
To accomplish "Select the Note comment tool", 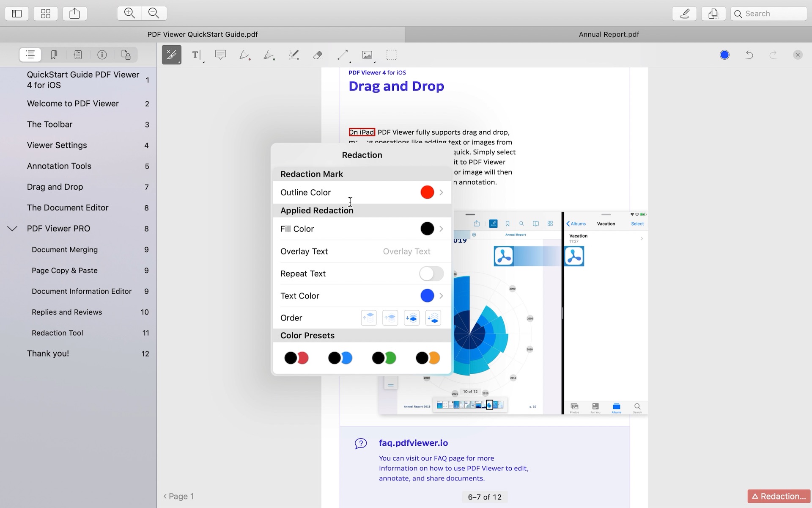I will click(220, 55).
